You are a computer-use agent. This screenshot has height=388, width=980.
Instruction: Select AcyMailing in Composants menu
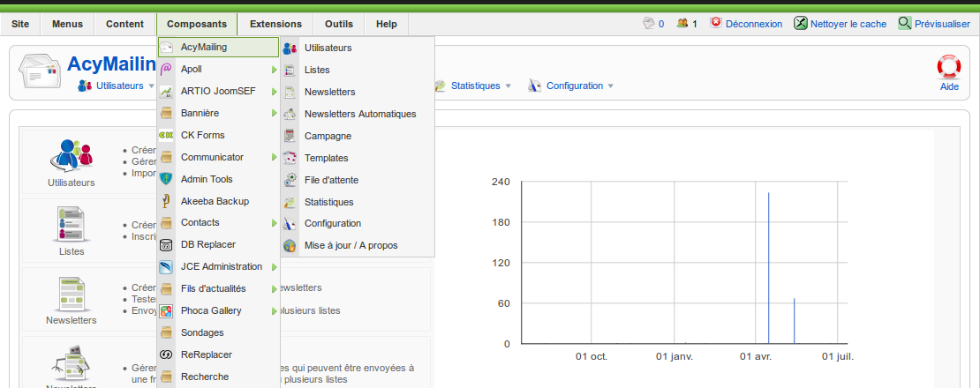(x=218, y=48)
